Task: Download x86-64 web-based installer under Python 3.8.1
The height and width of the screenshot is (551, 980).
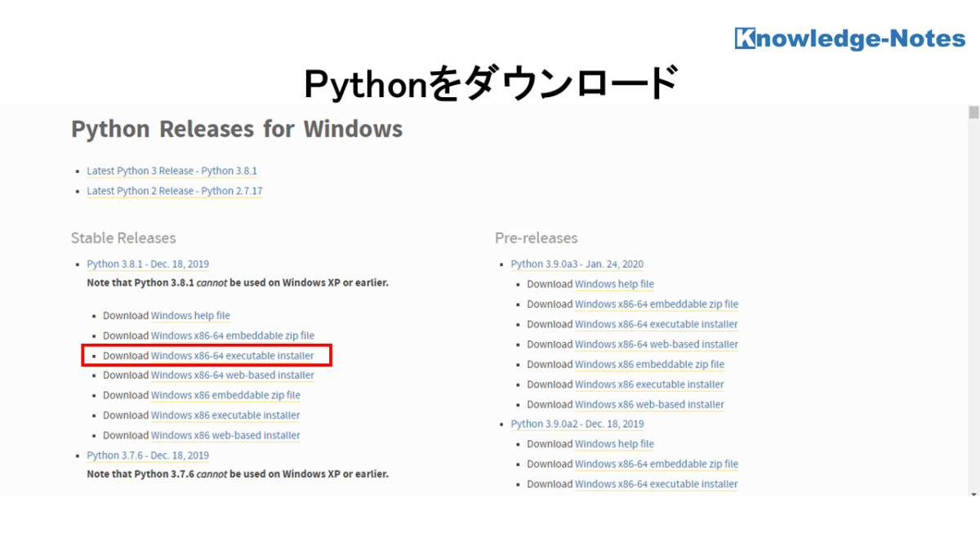Action: coord(233,375)
